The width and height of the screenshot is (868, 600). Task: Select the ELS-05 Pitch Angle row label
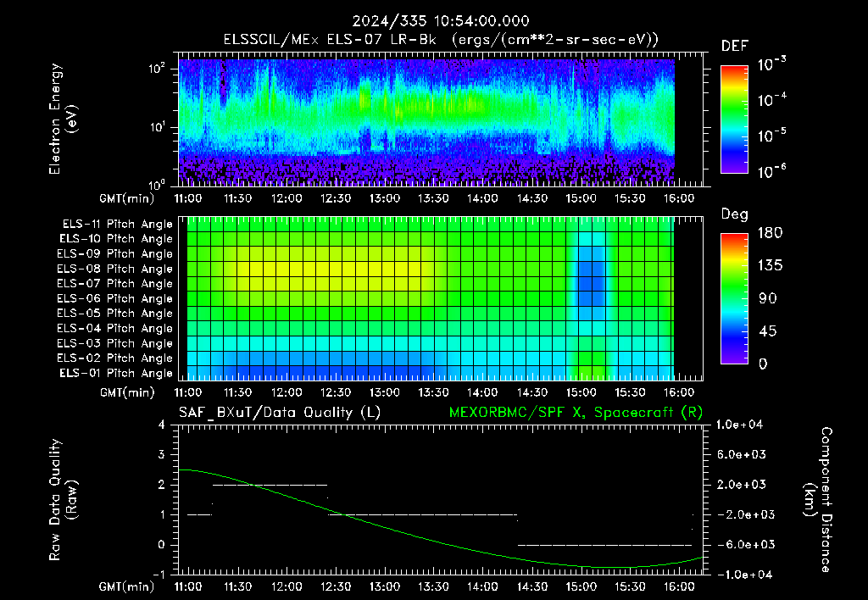coord(115,314)
